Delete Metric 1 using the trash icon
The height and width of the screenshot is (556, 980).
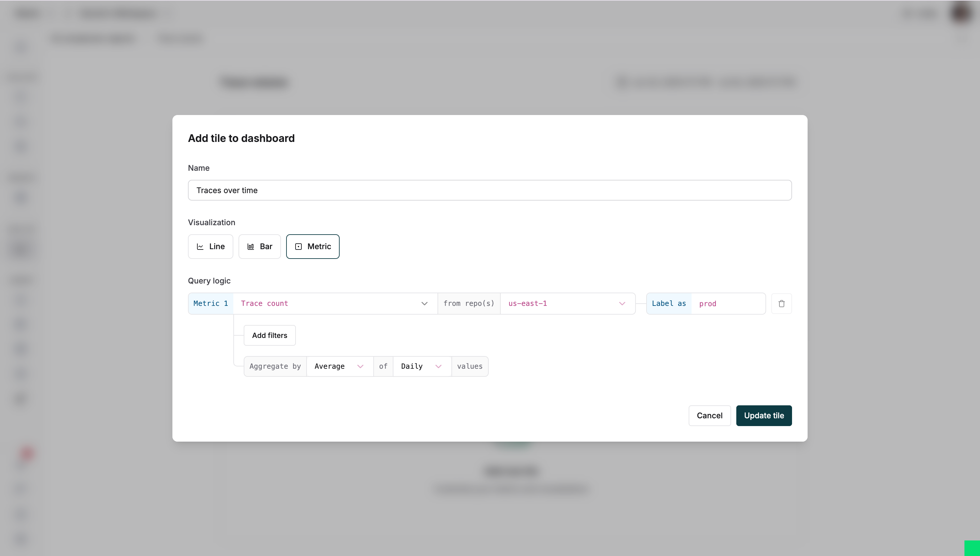[x=781, y=303]
